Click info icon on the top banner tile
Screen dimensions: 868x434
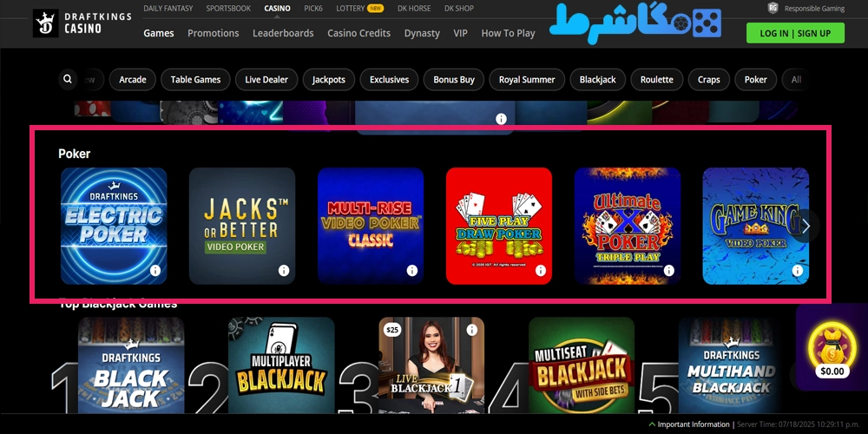[502, 118]
